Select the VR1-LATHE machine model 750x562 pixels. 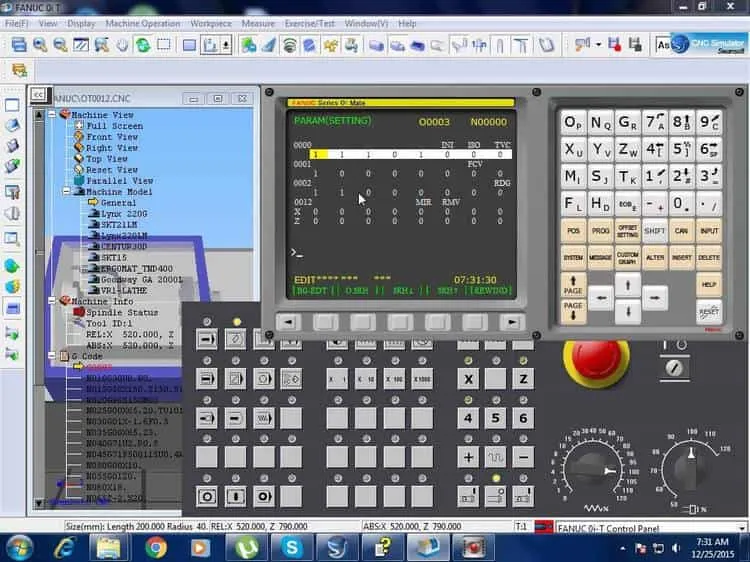(124, 290)
